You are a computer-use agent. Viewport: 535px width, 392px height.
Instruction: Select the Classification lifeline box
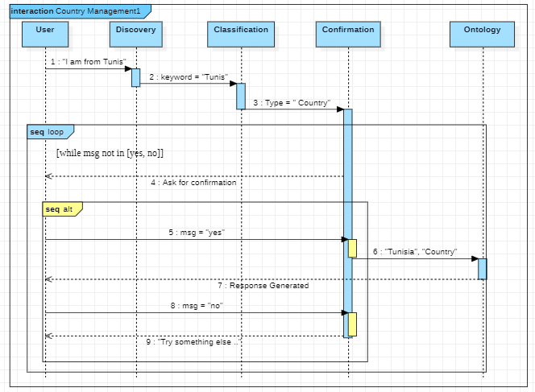(241, 34)
